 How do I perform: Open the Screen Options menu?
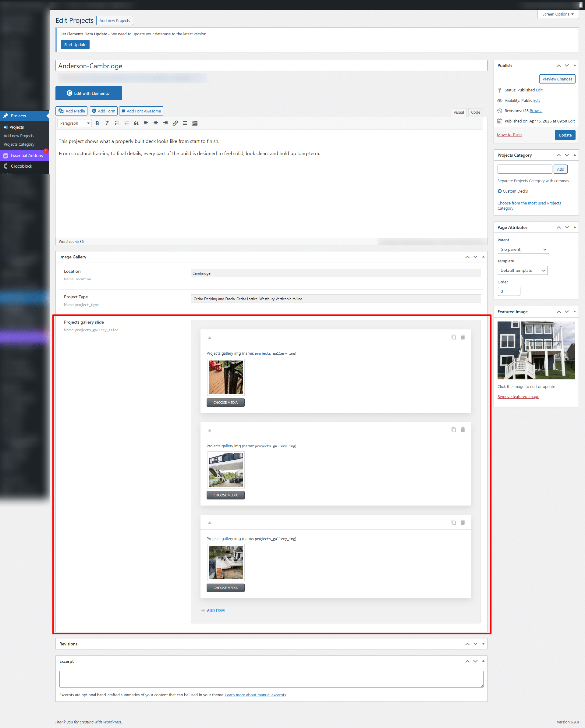[x=557, y=14]
